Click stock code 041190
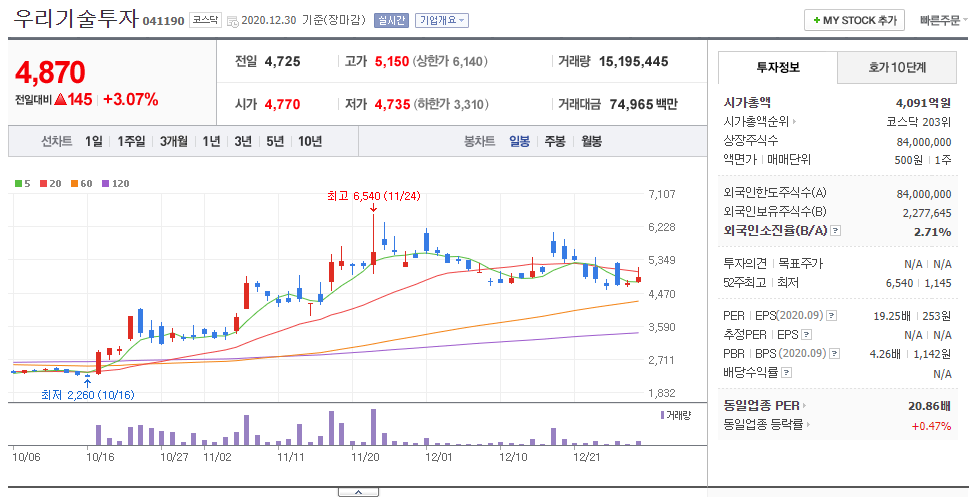Image resolution: width=973 pixels, height=497 pixels. [x=163, y=21]
